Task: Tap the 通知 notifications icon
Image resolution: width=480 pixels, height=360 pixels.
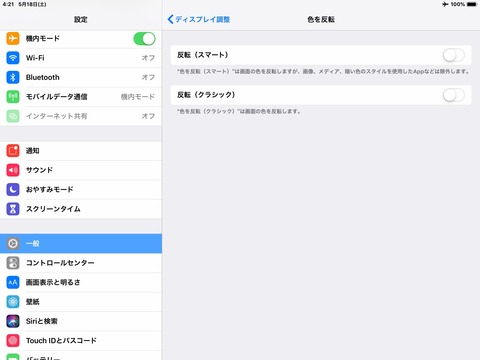Action: (x=13, y=151)
